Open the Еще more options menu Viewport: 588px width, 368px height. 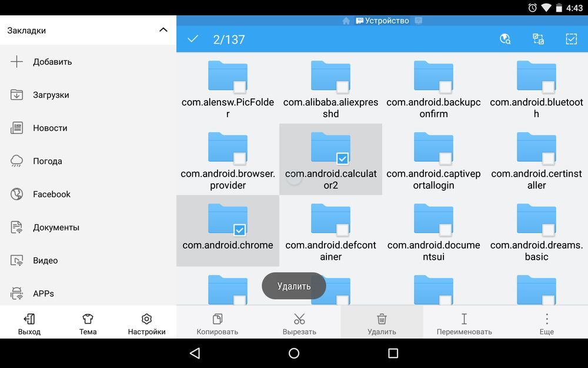547,324
